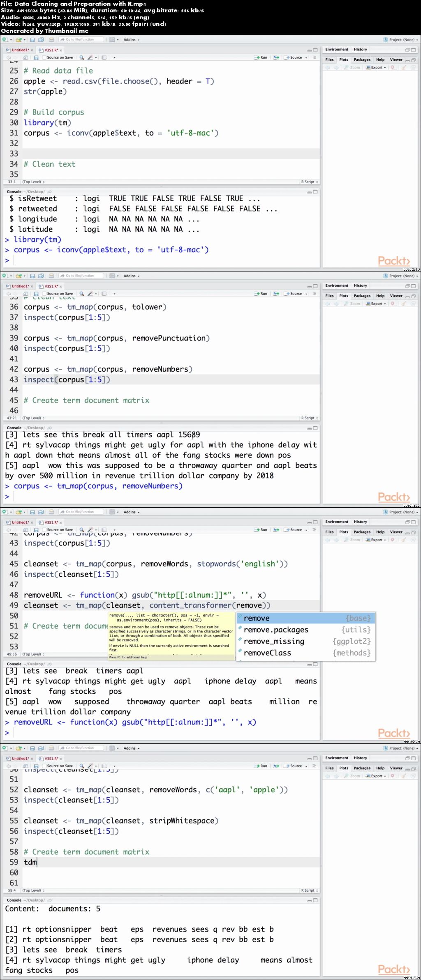
Task: Minimize source pane in 'Read data file' frame
Action: point(310,50)
